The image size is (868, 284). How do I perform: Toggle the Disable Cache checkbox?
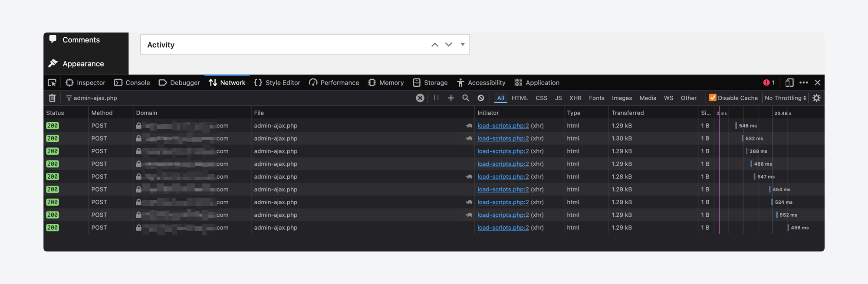[x=713, y=98]
